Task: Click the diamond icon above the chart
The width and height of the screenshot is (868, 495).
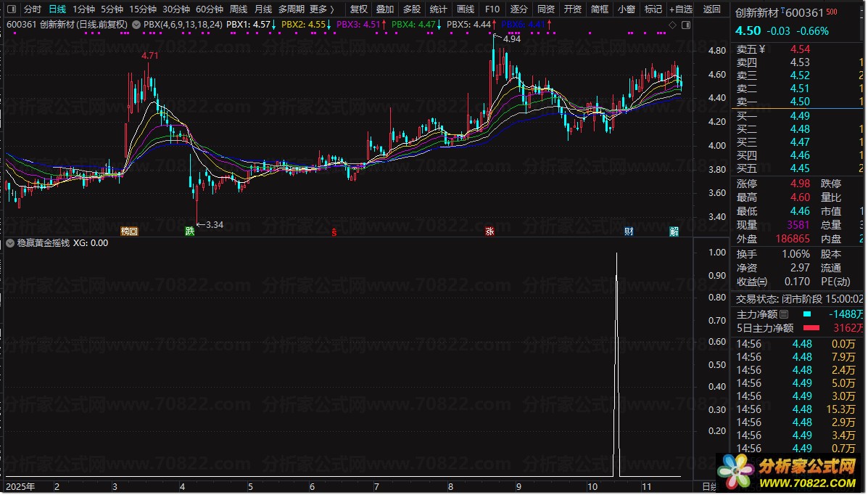Action: (x=672, y=25)
